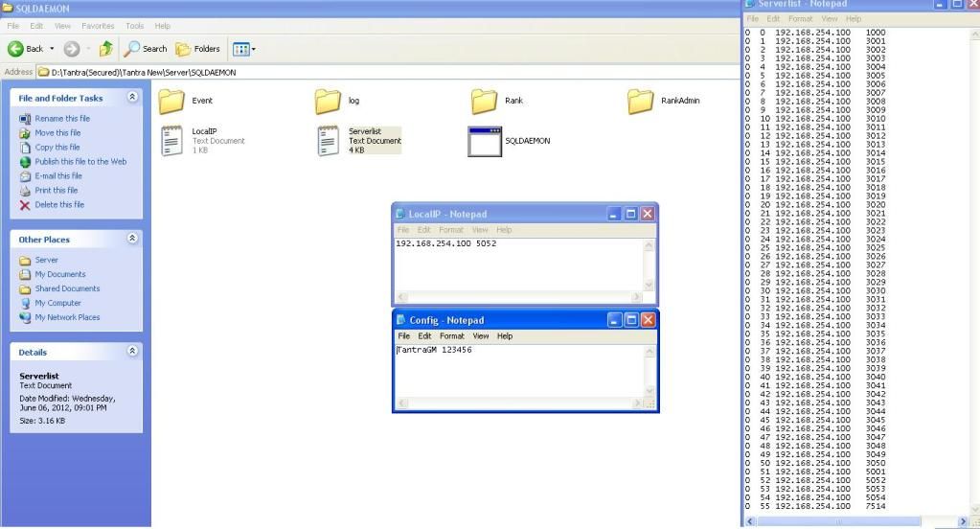Image resolution: width=980 pixels, height=529 pixels.
Task: Open the log folder
Action: (x=329, y=101)
